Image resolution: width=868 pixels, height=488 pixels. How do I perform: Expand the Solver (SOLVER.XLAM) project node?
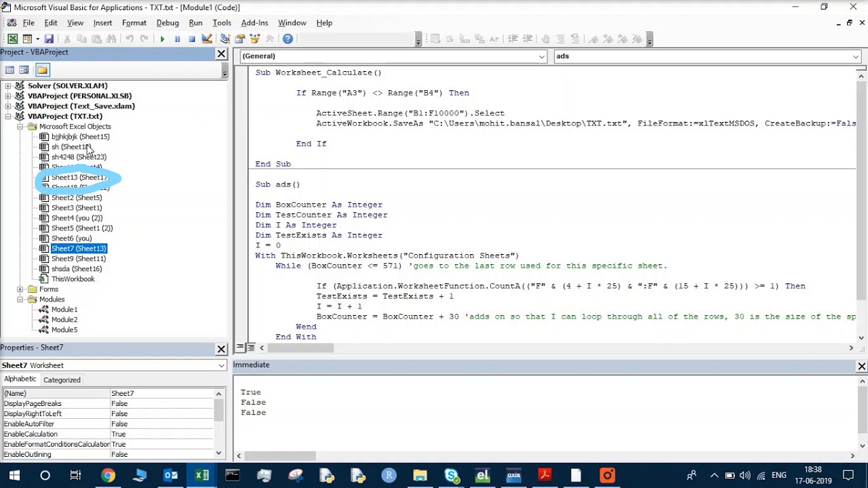pyautogui.click(x=8, y=85)
